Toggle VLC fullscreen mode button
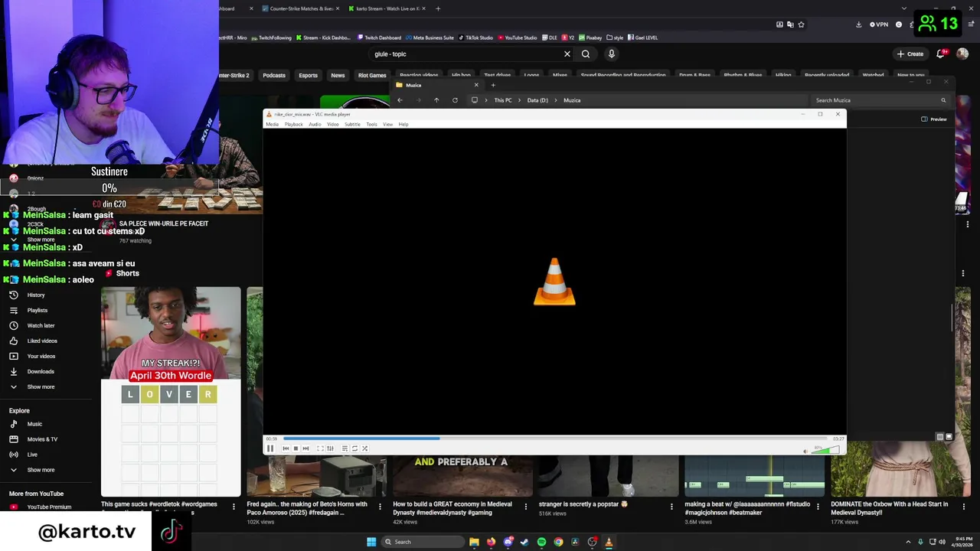 (x=320, y=448)
